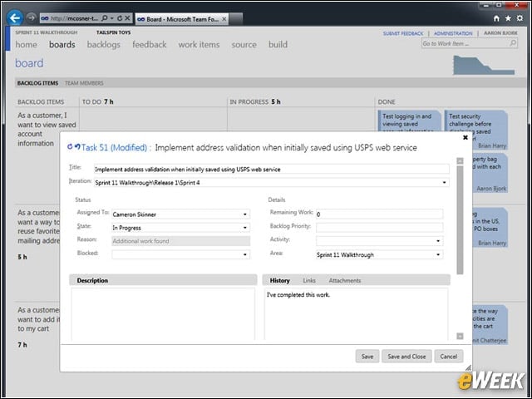Click the dialog scrollbar up arrow
This screenshot has height=399, width=532.
point(460,160)
